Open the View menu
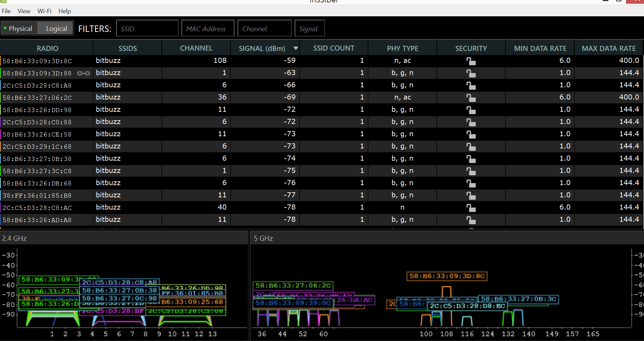The height and width of the screenshot is (341, 644). 24,11
